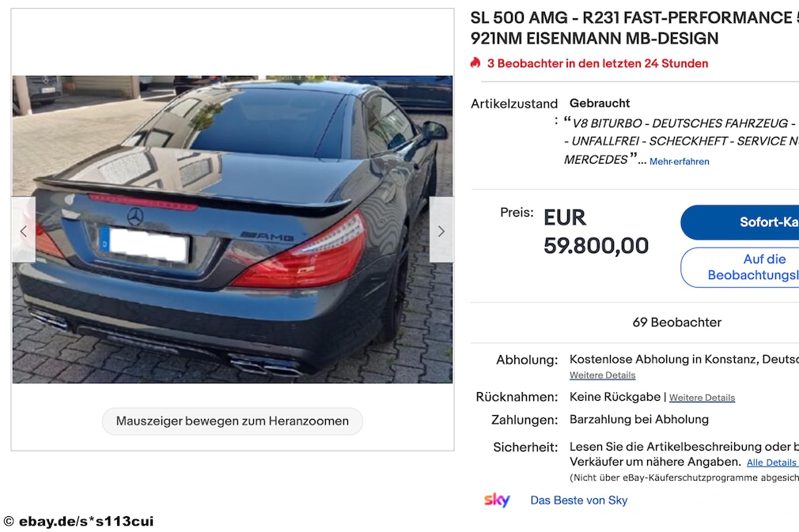Click the AMG badge on the trunk
This screenshot has height=532, width=799.
[268, 236]
